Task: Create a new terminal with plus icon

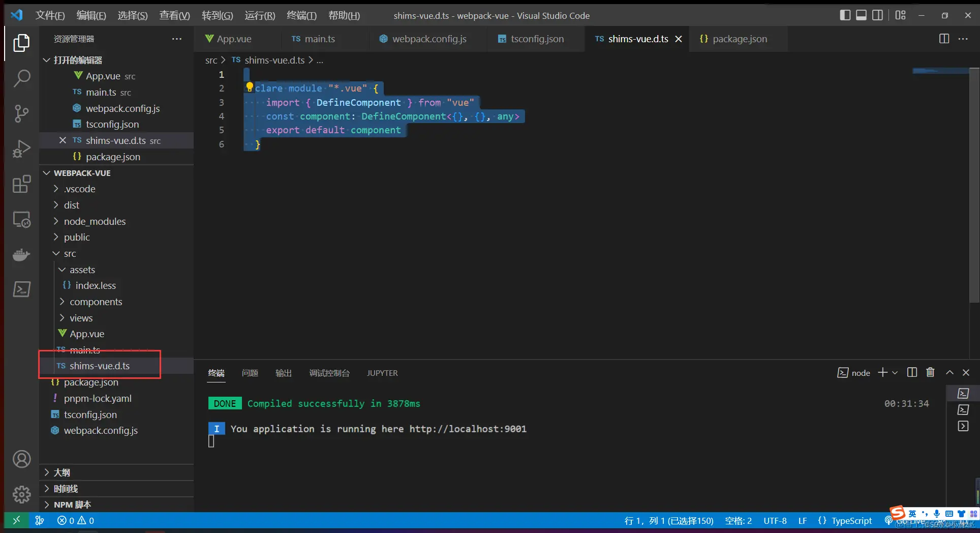Action: tap(883, 372)
